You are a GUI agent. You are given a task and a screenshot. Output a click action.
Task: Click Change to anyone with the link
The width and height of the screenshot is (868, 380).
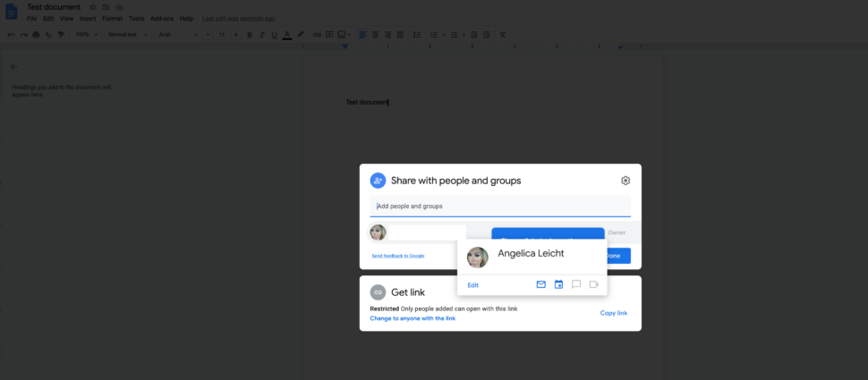413,318
